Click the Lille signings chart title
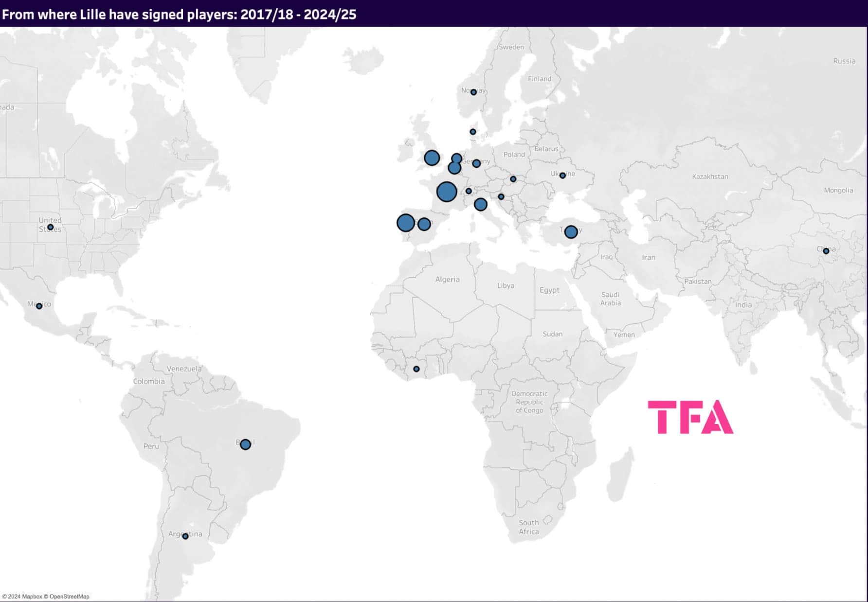 point(179,14)
